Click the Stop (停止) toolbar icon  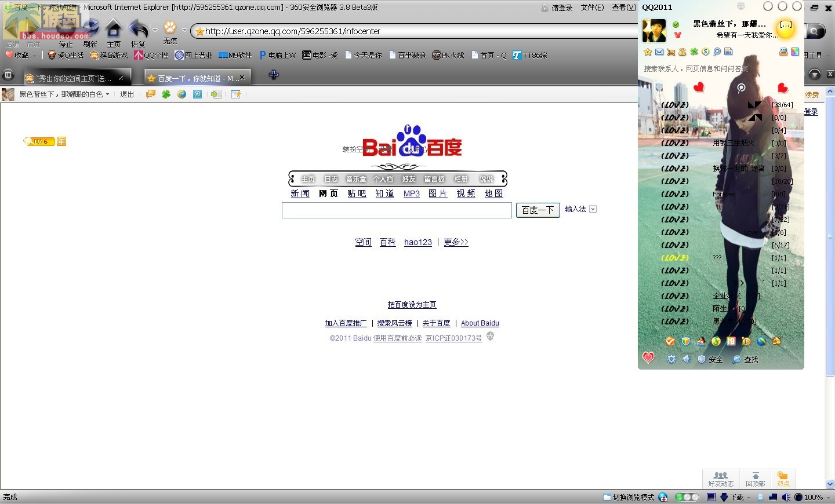[66, 29]
